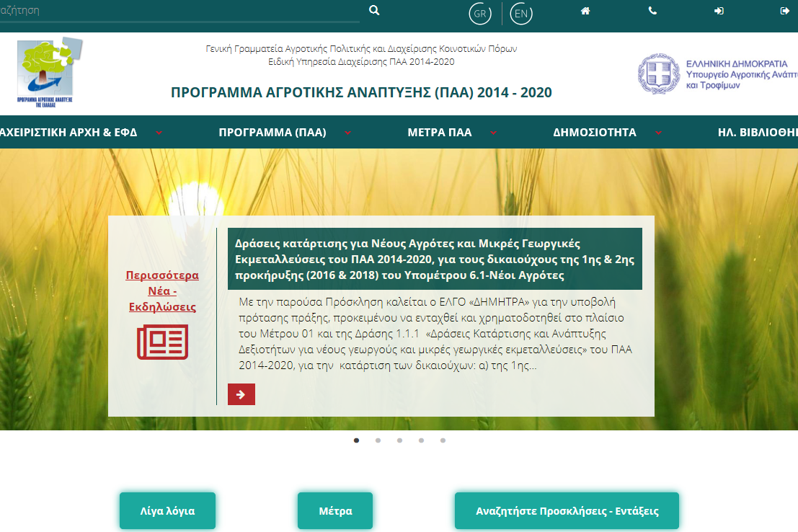Select the first carousel dot
798x532 pixels.
[356, 440]
